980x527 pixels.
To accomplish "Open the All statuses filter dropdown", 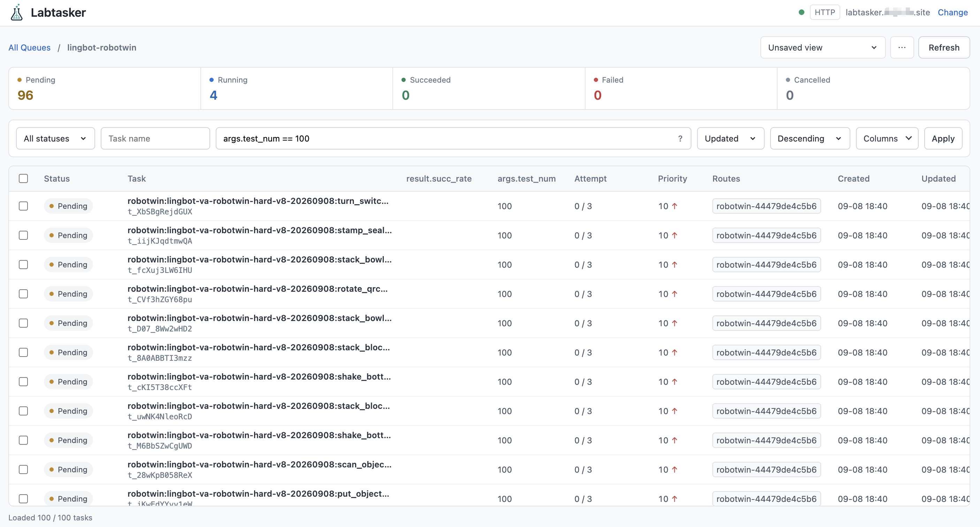I will click(x=55, y=138).
